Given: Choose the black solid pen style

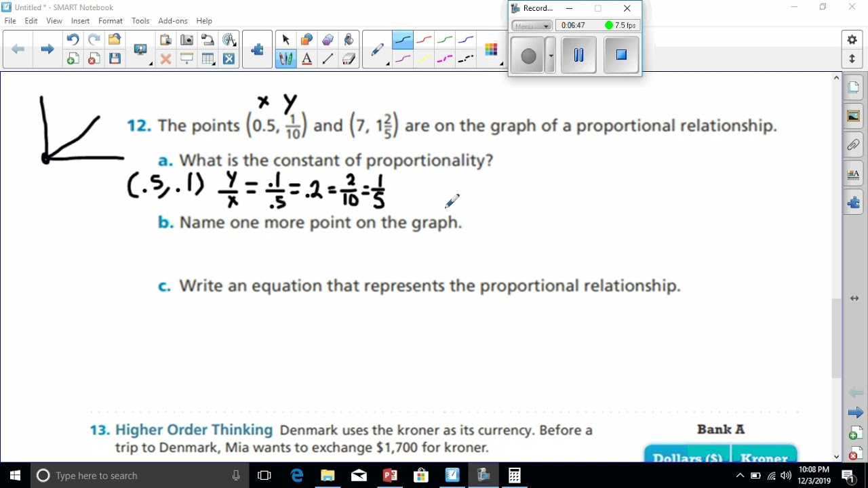Looking at the screenshot, I should [x=403, y=40].
